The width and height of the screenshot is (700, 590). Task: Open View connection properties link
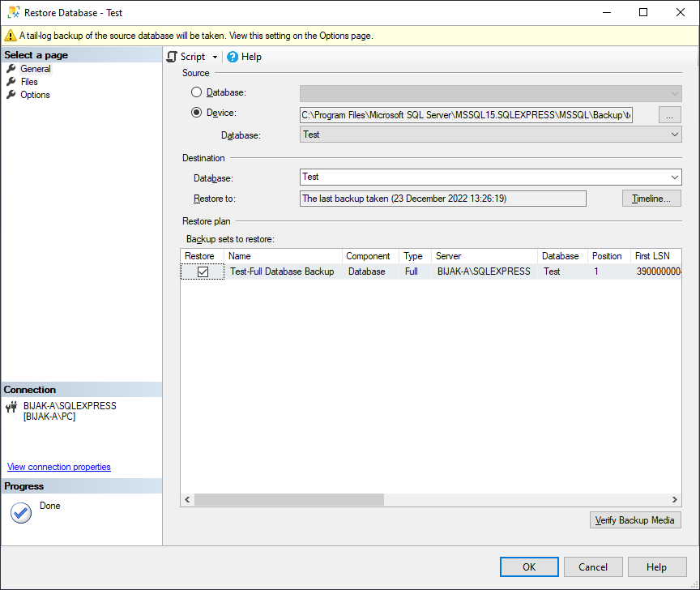(x=58, y=467)
